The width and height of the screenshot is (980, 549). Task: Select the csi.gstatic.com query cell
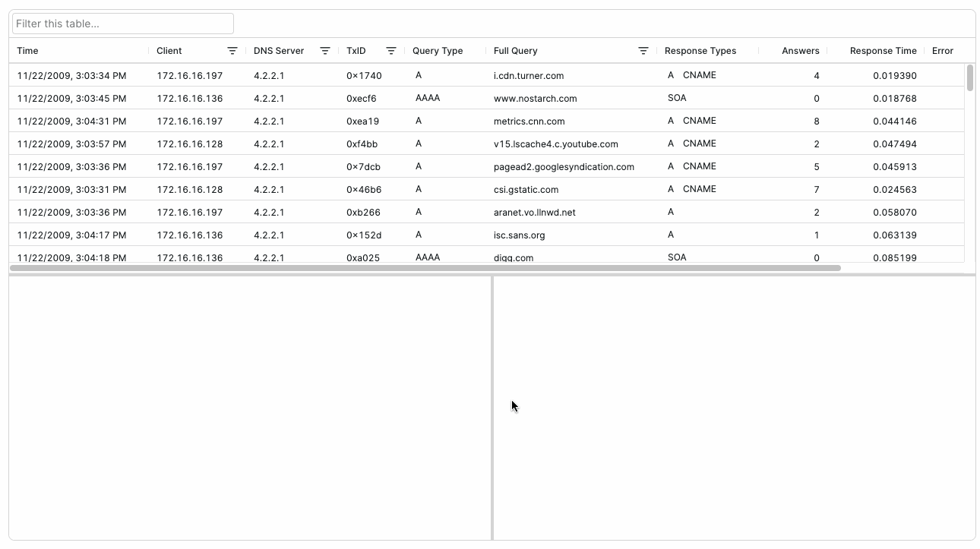pos(526,190)
